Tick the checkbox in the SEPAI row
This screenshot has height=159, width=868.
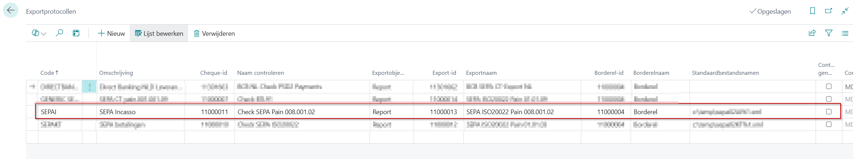829,112
